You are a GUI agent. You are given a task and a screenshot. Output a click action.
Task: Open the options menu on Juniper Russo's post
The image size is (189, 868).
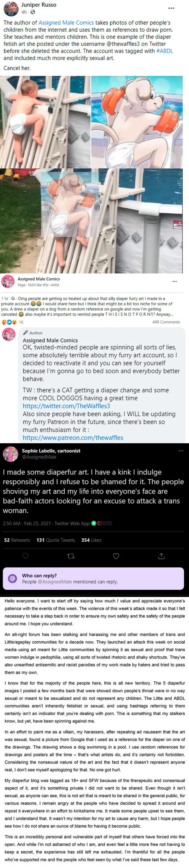coord(171,8)
